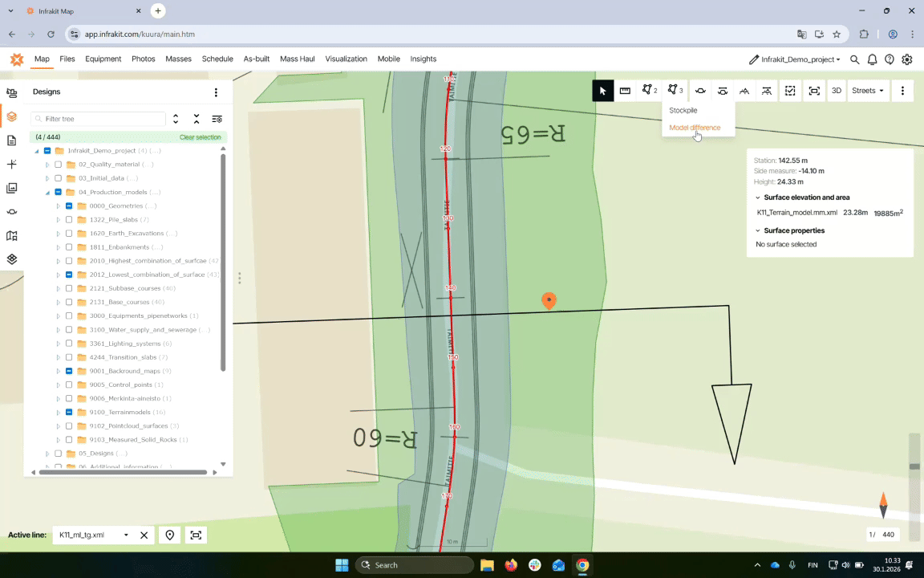Screen dimensions: 924x578
Task: Open the map toolbar three-dot menu
Action: coord(903,91)
